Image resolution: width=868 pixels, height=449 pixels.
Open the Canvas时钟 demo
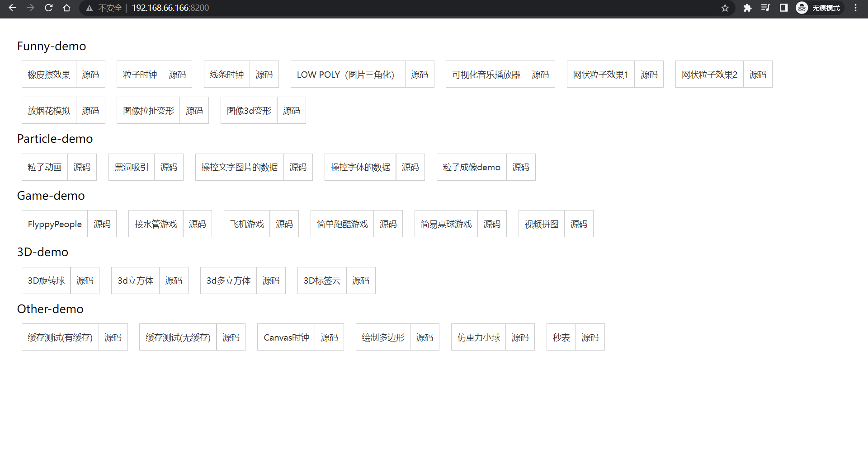(286, 337)
